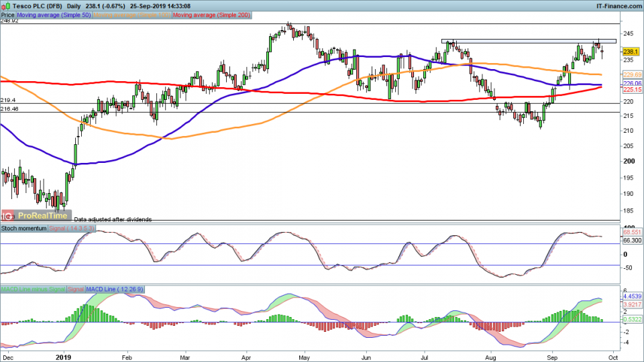The height and width of the screenshot is (362, 644).
Task: Click the Moving average (Simple 200) label
Action: 211,13
